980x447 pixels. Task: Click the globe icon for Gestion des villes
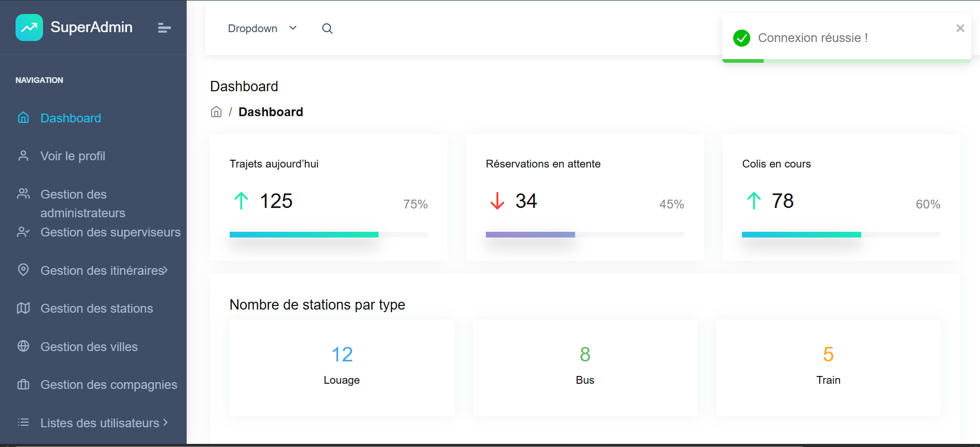click(23, 346)
